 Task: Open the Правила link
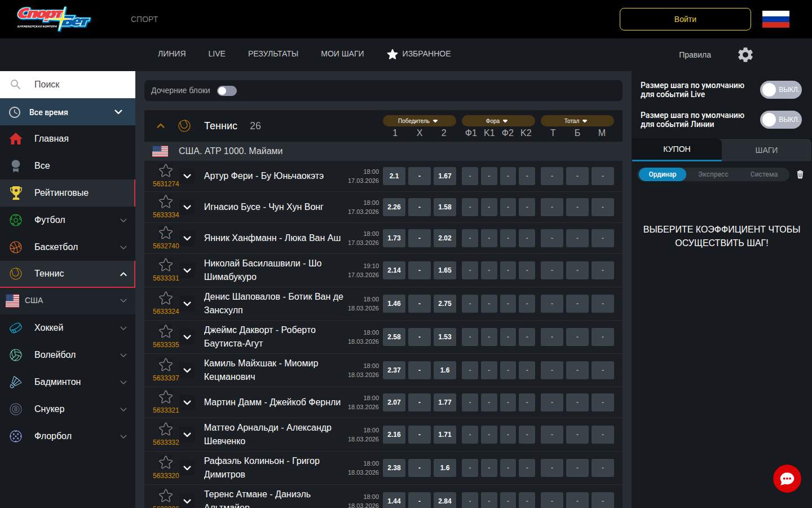click(695, 55)
